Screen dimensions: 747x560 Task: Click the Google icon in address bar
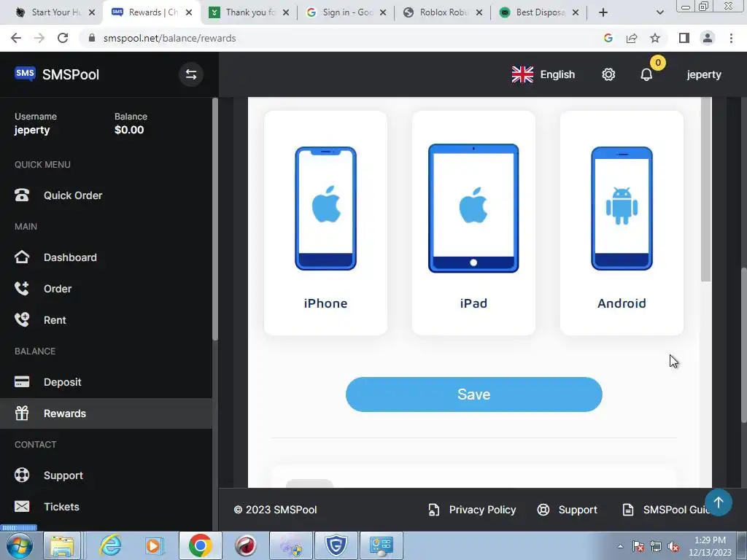(608, 38)
